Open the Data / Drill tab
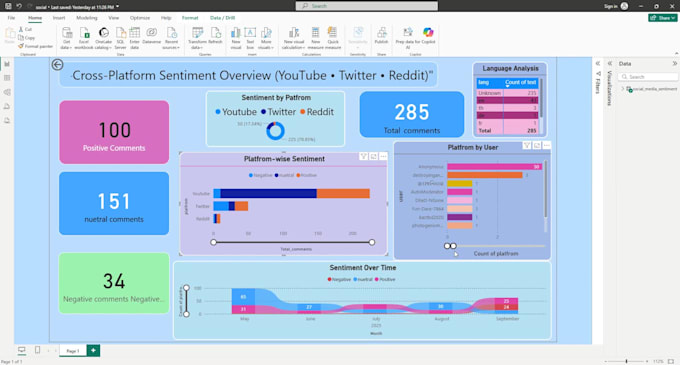The image size is (680, 365). [222, 18]
